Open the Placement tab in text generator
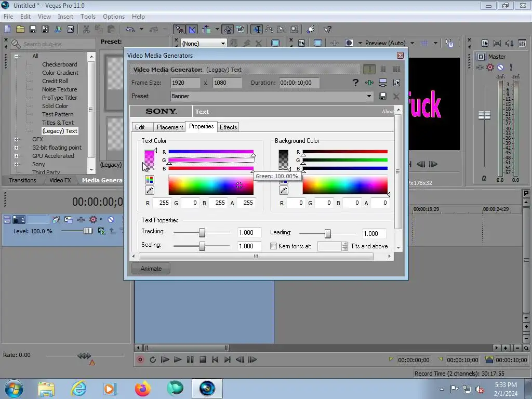 [x=170, y=127]
